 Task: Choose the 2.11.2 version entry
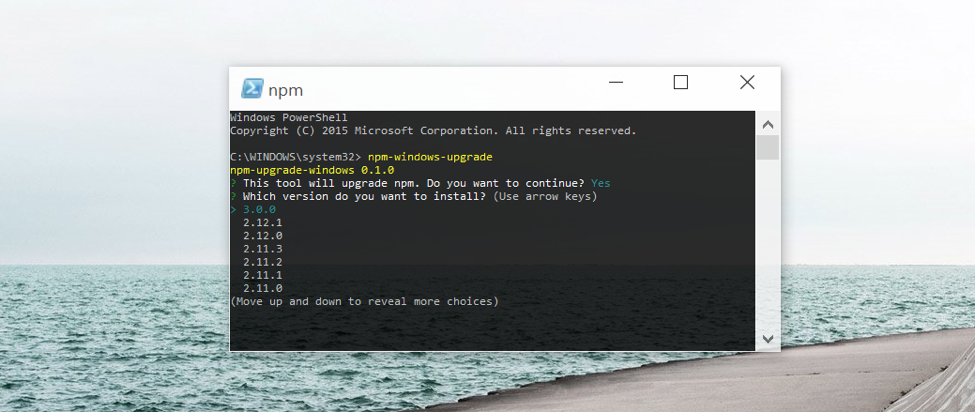[x=262, y=262]
